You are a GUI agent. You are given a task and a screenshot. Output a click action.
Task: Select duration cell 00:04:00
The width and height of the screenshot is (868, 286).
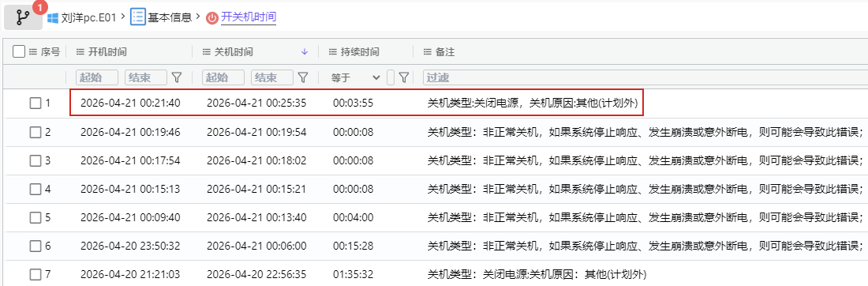tap(353, 217)
